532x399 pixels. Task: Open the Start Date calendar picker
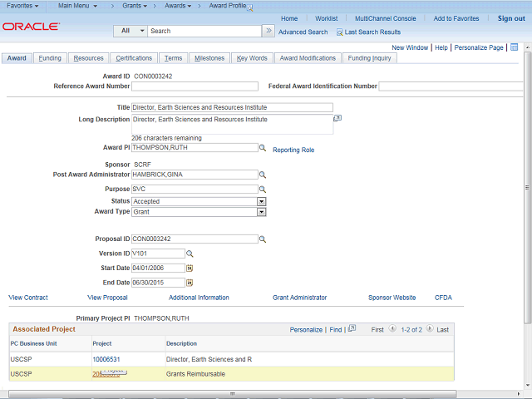point(189,268)
